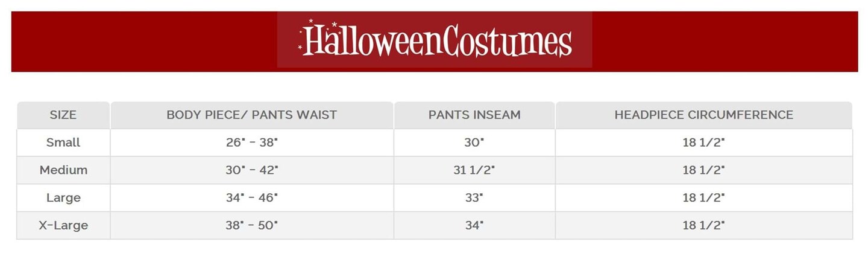Click the Small row headpiece circumference value
Image resolution: width=868 pixels, height=256 pixels.
703,142
